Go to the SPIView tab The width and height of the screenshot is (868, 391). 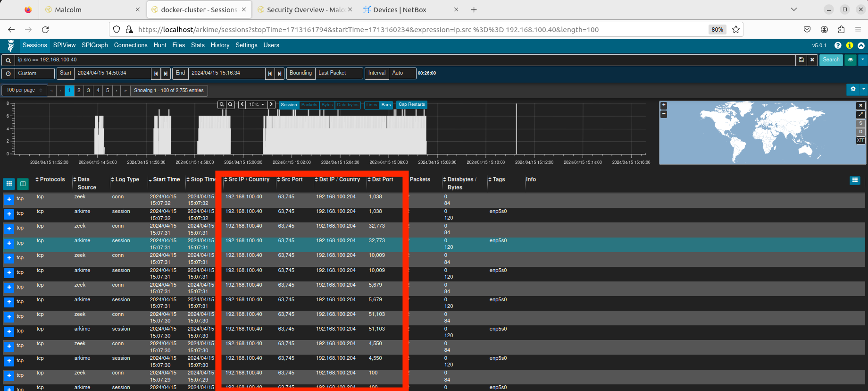[x=64, y=45]
